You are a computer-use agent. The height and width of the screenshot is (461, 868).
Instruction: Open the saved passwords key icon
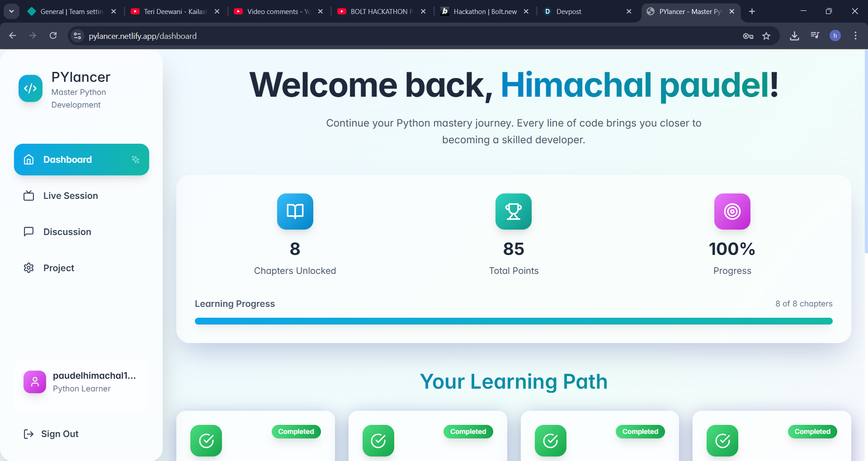(748, 36)
